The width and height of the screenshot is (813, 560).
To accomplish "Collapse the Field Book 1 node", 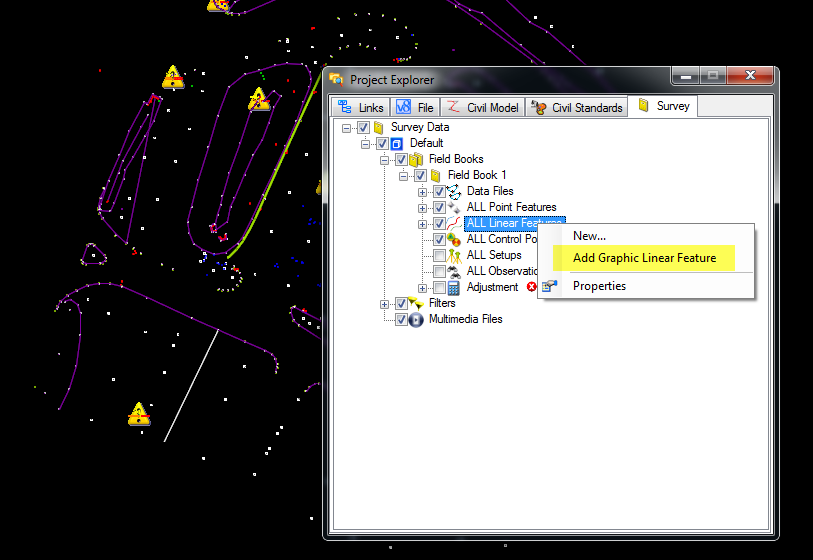I will [x=403, y=176].
